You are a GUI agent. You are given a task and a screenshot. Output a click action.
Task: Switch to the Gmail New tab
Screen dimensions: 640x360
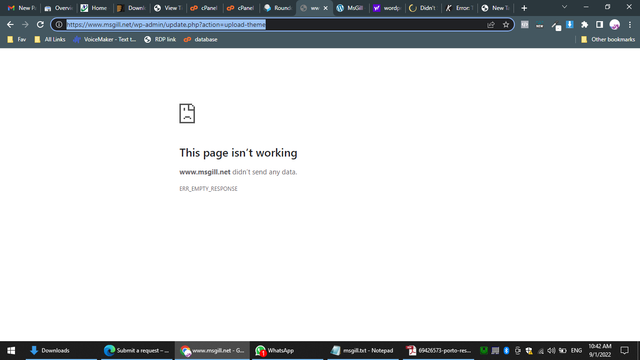[x=22, y=8]
